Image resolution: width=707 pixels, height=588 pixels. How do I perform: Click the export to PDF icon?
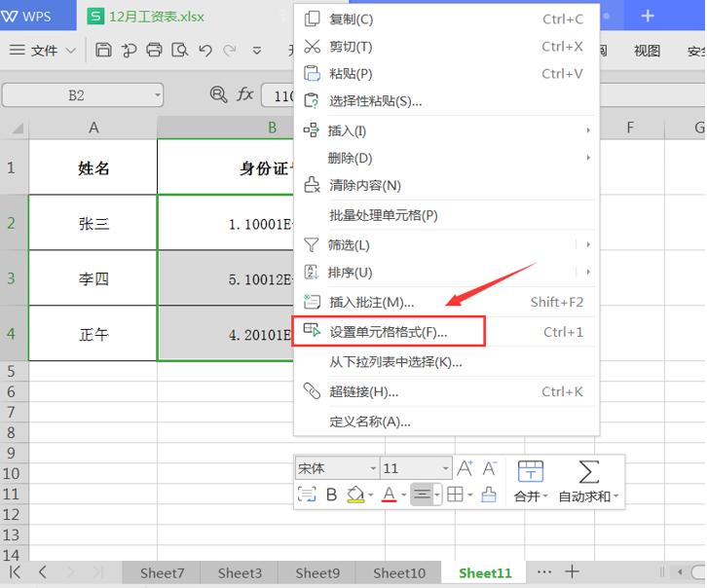click(x=129, y=50)
